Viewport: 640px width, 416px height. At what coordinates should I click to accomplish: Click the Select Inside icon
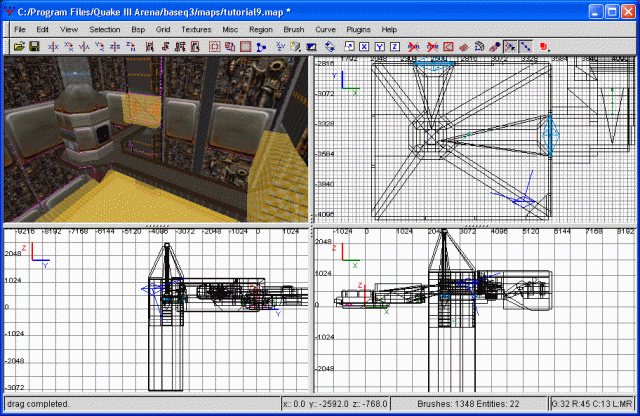[195, 47]
